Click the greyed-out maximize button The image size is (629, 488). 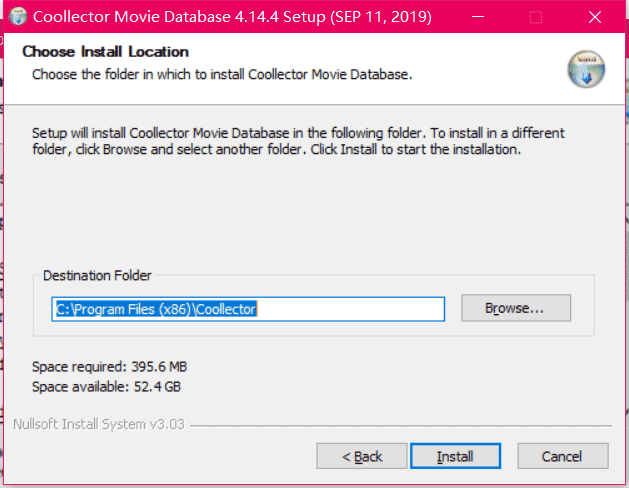click(x=536, y=17)
